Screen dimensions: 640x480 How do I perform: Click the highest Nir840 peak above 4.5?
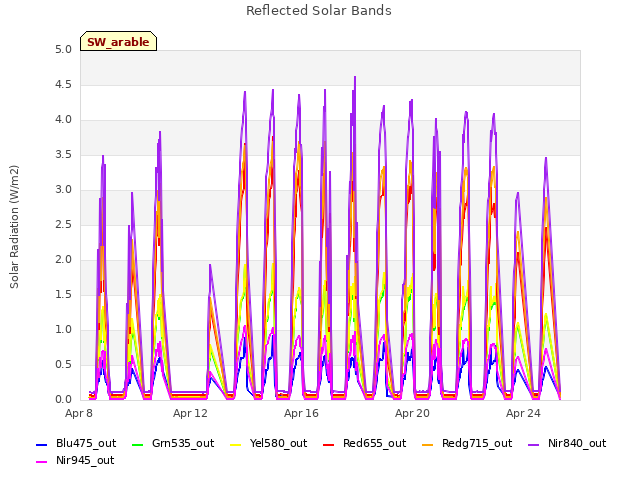tap(355, 77)
